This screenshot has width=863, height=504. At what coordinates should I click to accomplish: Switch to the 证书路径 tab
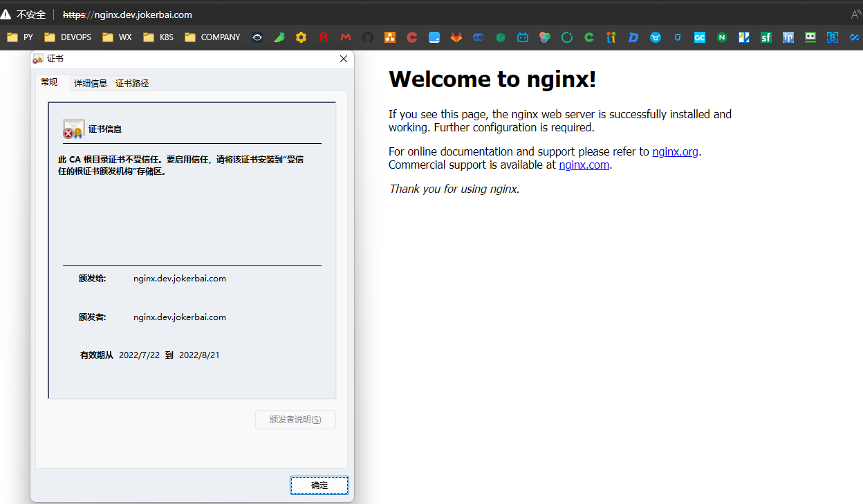[x=132, y=83]
